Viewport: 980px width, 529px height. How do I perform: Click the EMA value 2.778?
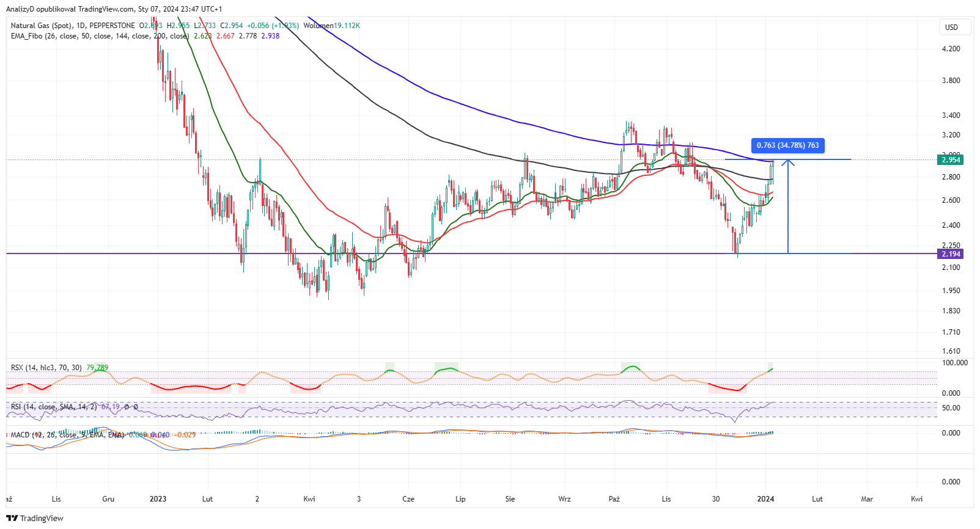(x=248, y=36)
